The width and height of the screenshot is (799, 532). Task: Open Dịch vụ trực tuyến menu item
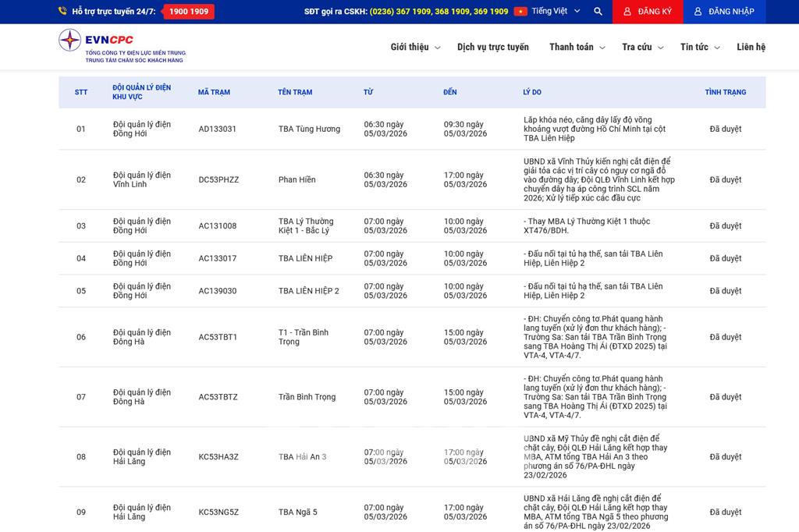tap(492, 47)
